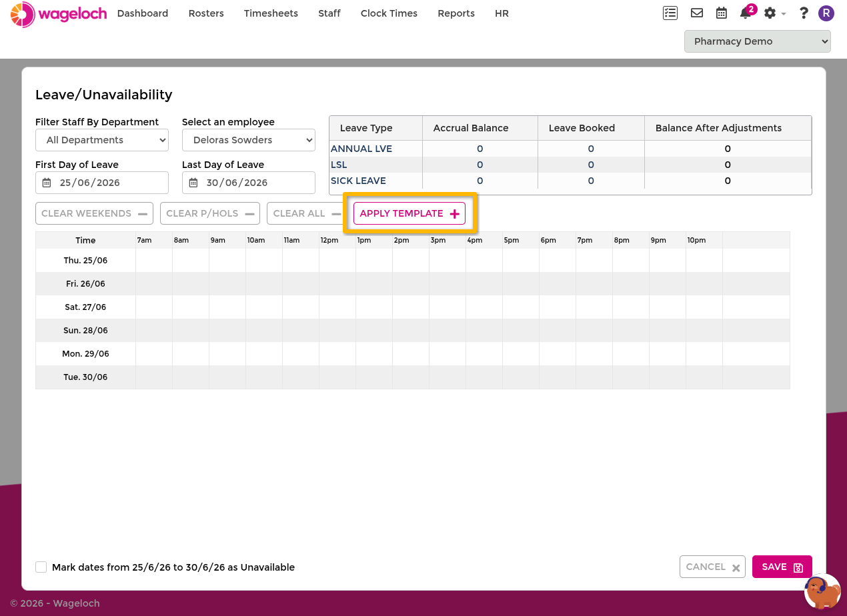
Task: Click the Clear Weekends button
Action: [94, 213]
